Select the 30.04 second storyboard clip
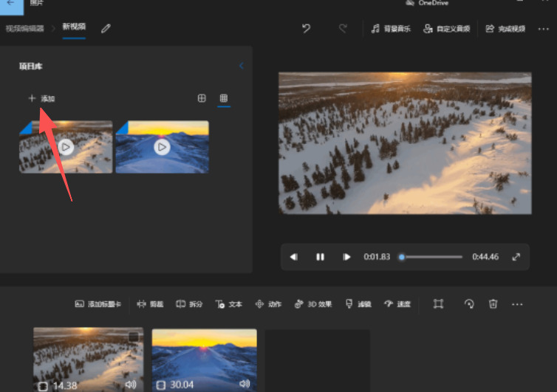Image resolution: width=557 pixels, height=392 pixels. click(204, 360)
